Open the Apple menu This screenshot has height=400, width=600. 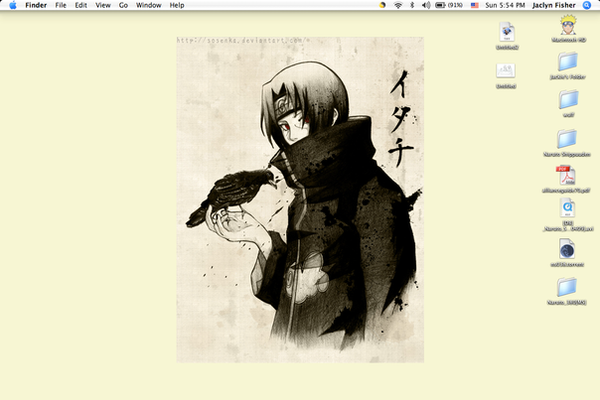tap(13, 5)
